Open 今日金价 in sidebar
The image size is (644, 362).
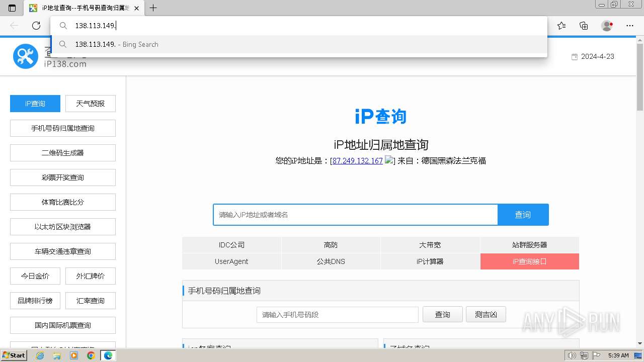[35, 276]
